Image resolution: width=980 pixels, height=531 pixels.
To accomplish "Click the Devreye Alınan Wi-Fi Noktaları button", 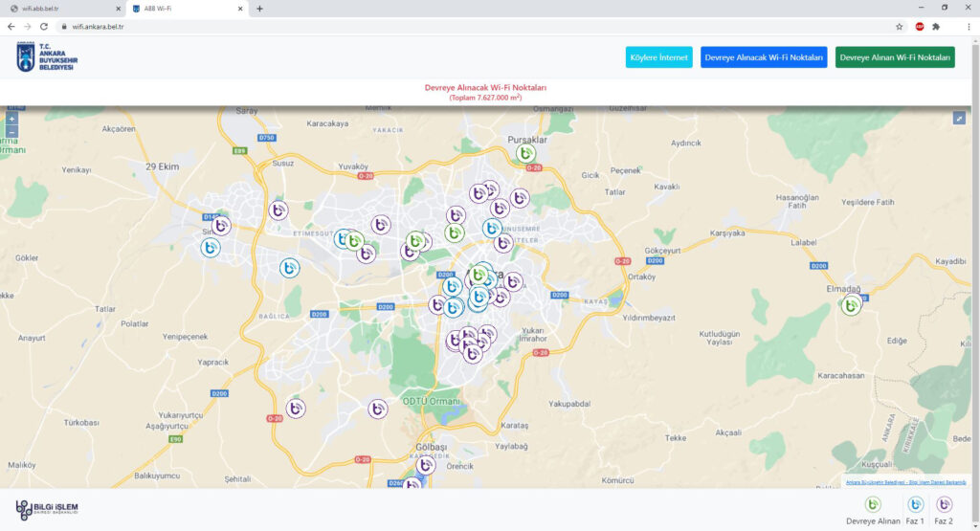I will click(895, 57).
